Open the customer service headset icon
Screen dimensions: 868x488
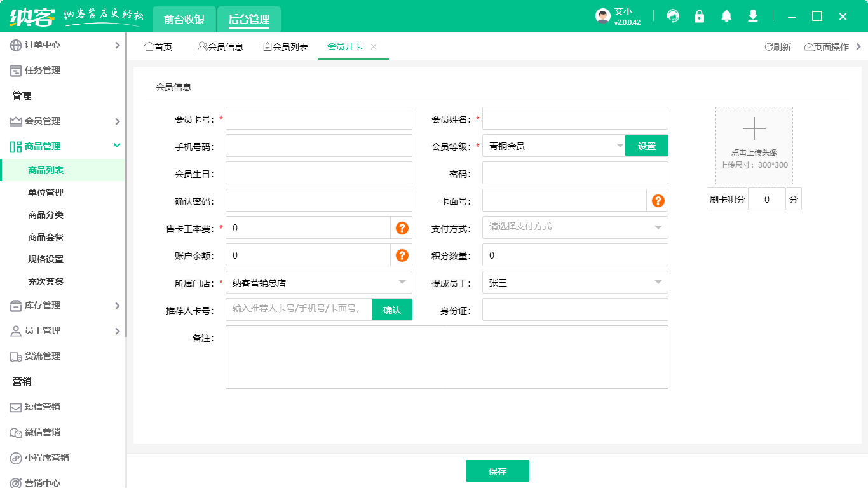[x=672, y=16]
